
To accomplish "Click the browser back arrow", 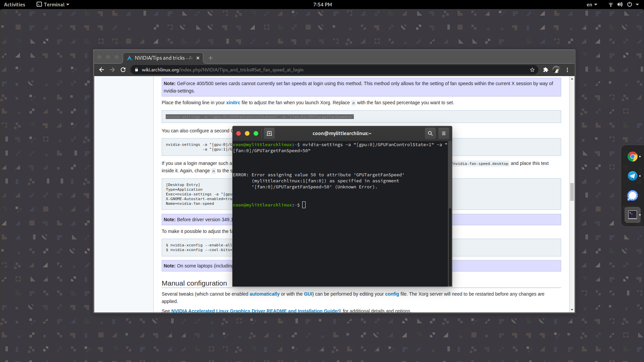I will [x=102, y=70].
